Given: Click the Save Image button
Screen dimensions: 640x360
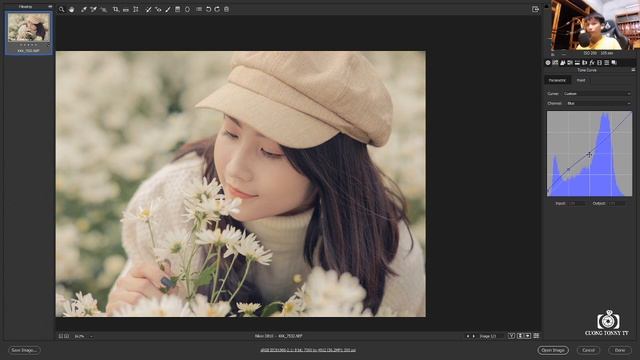Looking at the screenshot, I should click(24, 350).
